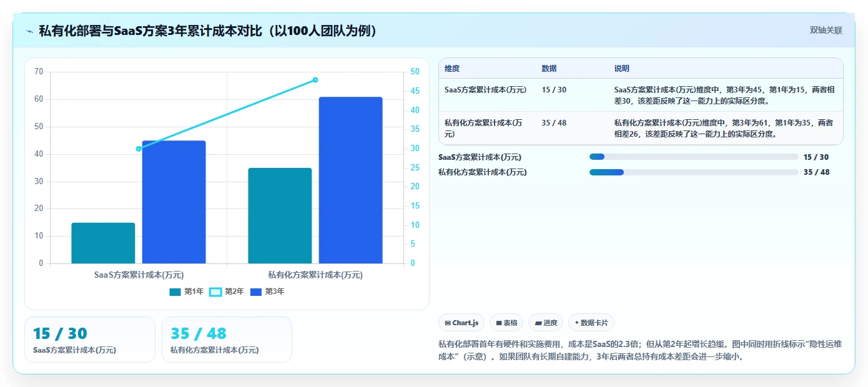Click 私有化方案累计成本(万元) in table second row
Screen dimensions: 868x387
point(483,128)
